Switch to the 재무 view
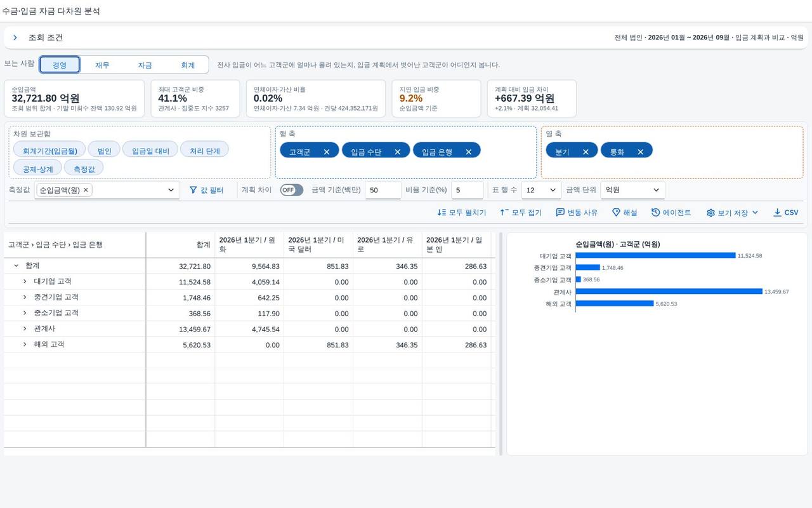812x508 pixels. click(102, 65)
